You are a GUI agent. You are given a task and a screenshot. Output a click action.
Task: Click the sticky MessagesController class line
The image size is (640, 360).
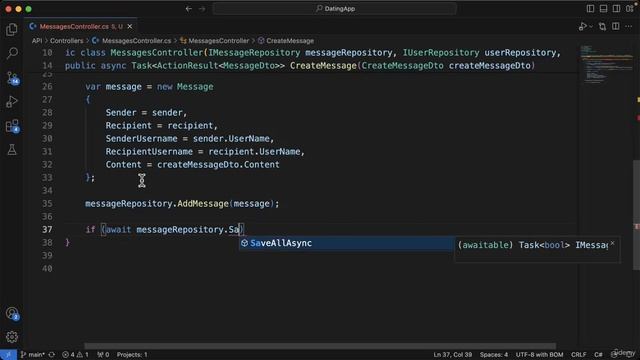(x=313, y=53)
